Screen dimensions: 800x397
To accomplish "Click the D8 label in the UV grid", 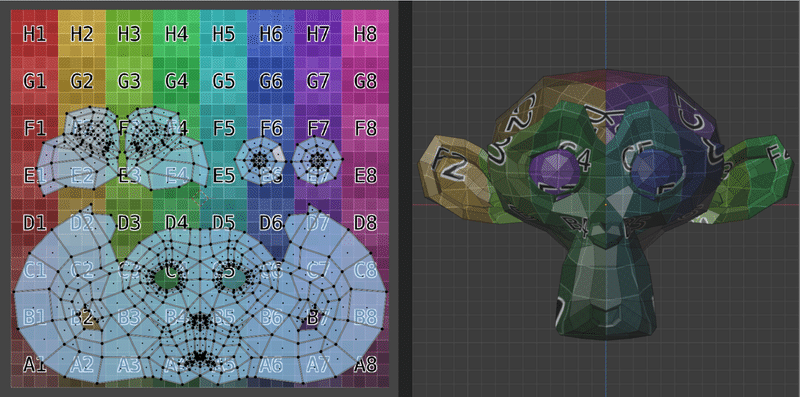I will pos(365,223).
